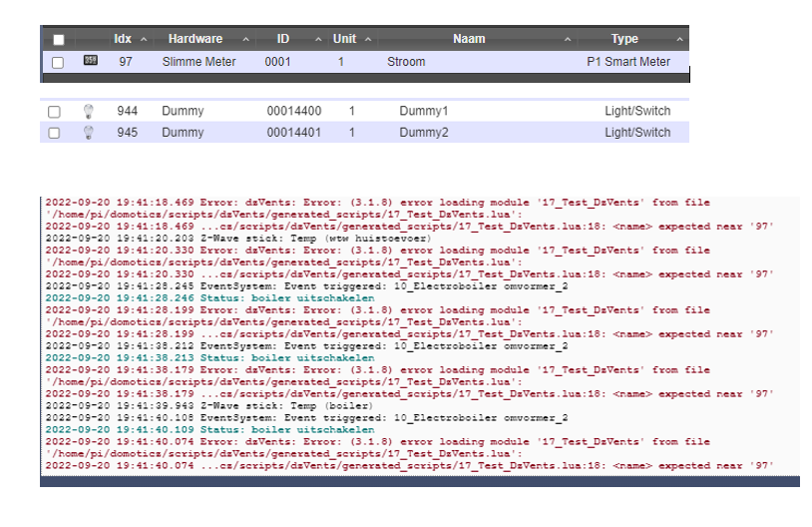Viewport: 812px width, 527px height.
Task: Click status line 'boiler uitschakelen' at 19:41:38.213
Action: click(209, 358)
